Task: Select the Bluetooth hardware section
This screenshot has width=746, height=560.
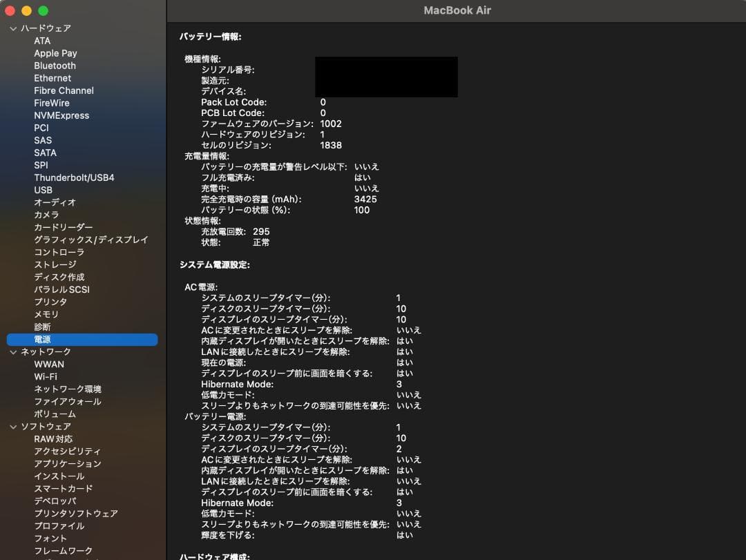Action: pyautogui.click(x=55, y=66)
